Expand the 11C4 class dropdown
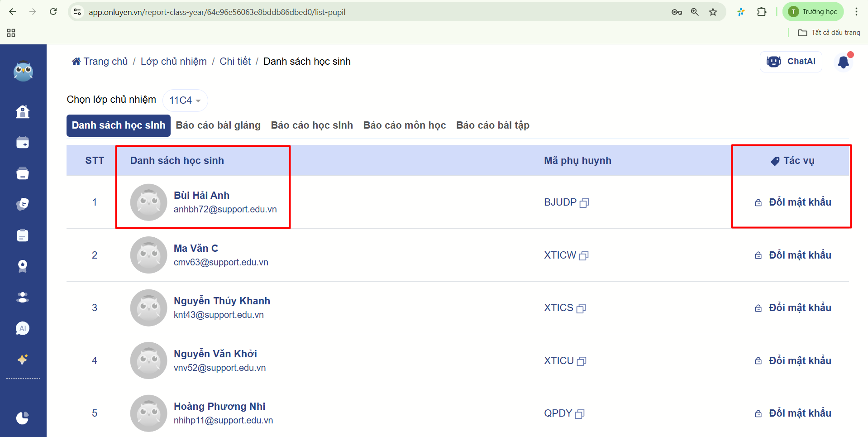Image resolution: width=868 pixels, height=437 pixels. [x=185, y=101]
